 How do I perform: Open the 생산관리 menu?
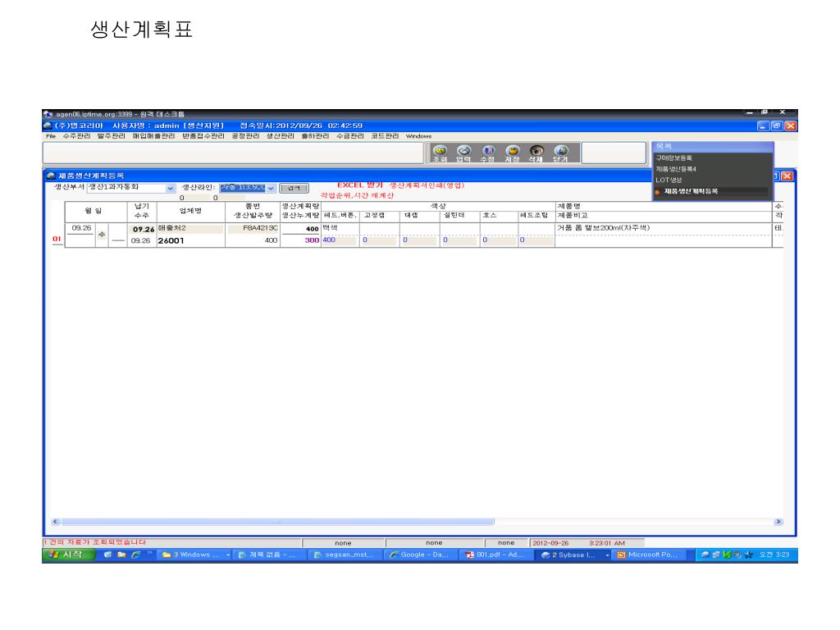click(x=281, y=136)
